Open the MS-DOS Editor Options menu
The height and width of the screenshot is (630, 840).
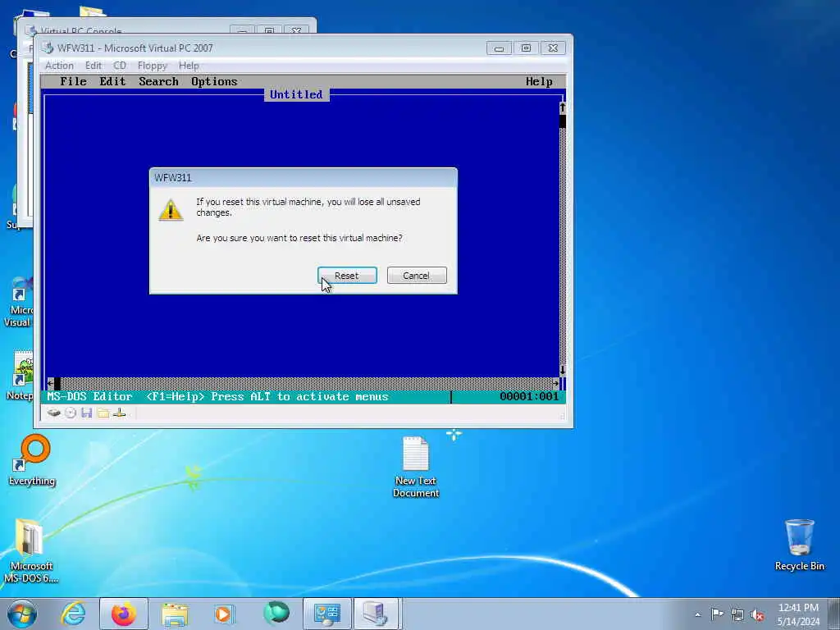(x=214, y=81)
